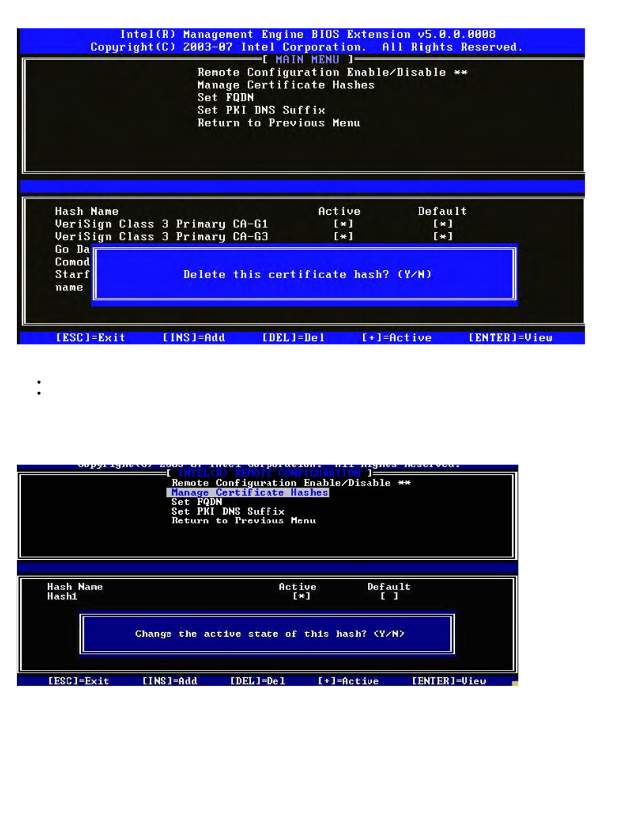644x834 pixels.
Task: Click [ENTER]=View in bottom screen
Action: click(x=449, y=681)
